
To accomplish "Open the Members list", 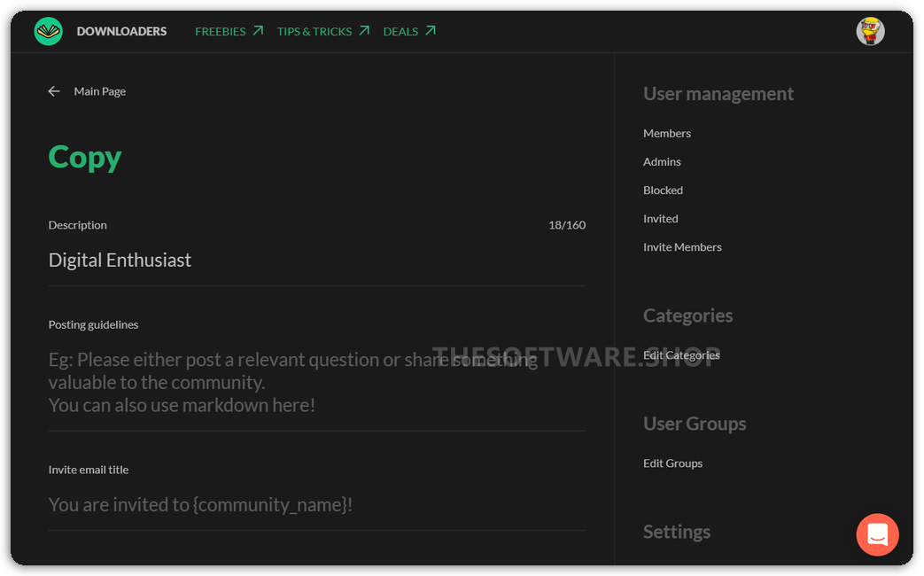I will 666,133.
